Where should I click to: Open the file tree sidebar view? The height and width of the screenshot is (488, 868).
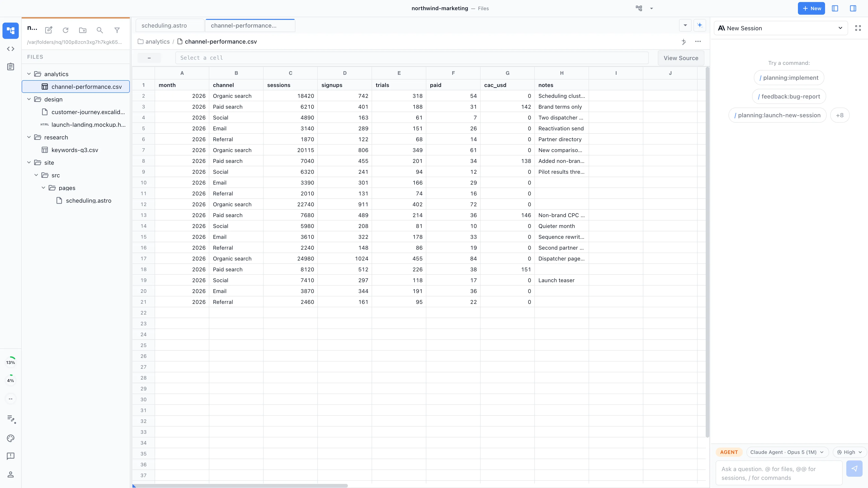click(10, 31)
